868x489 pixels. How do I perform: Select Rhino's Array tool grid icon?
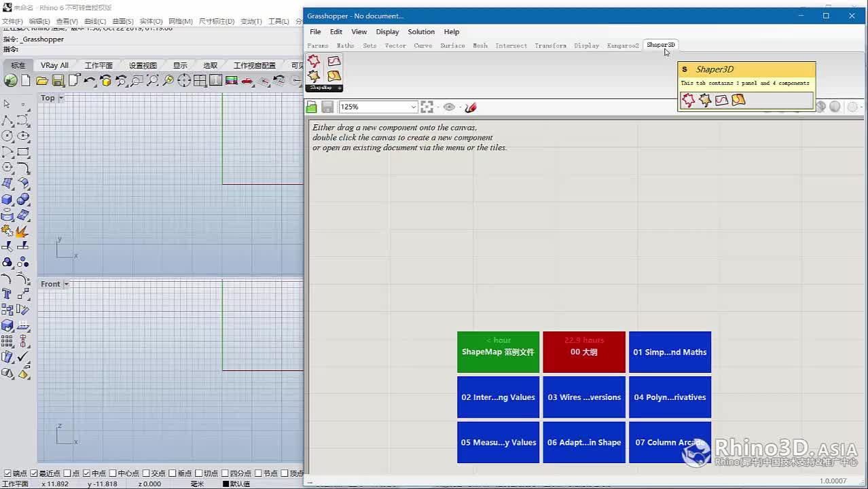pyautogui.click(x=7, y=341)
